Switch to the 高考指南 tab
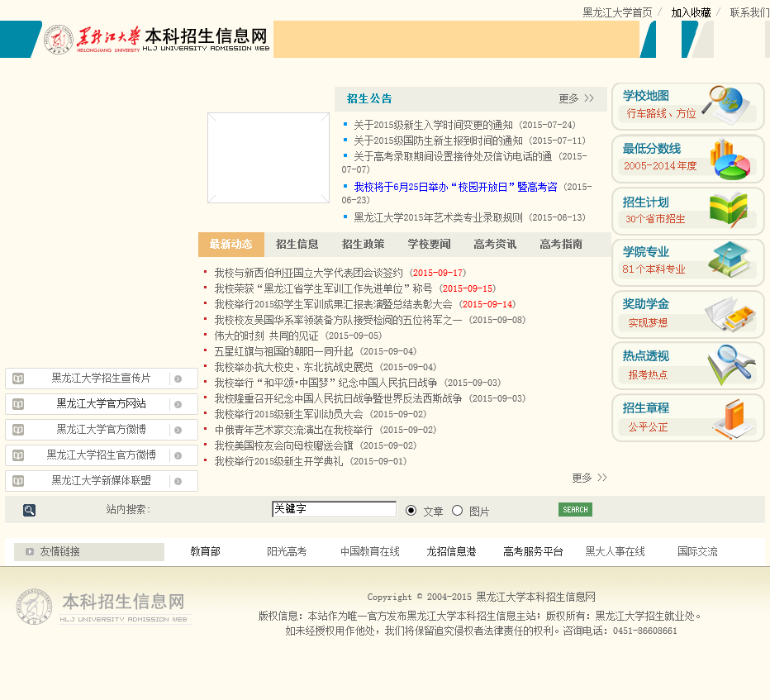 [x=561, y=244]
